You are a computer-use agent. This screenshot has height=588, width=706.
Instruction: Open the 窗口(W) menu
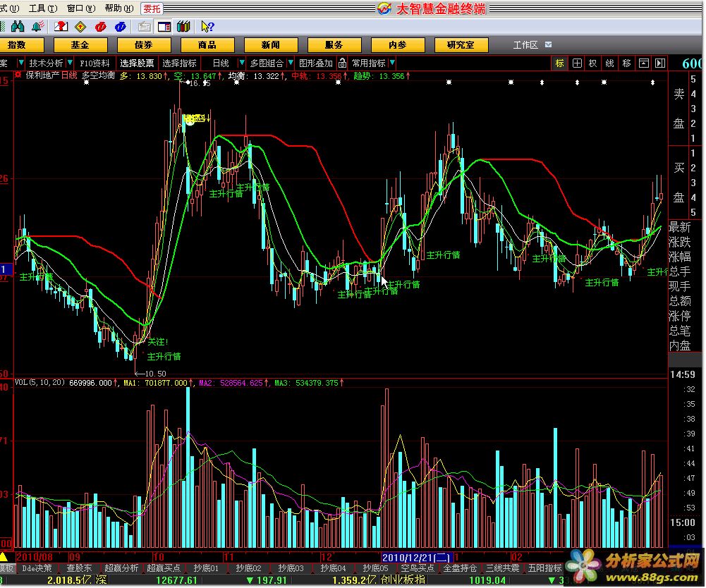81,8
